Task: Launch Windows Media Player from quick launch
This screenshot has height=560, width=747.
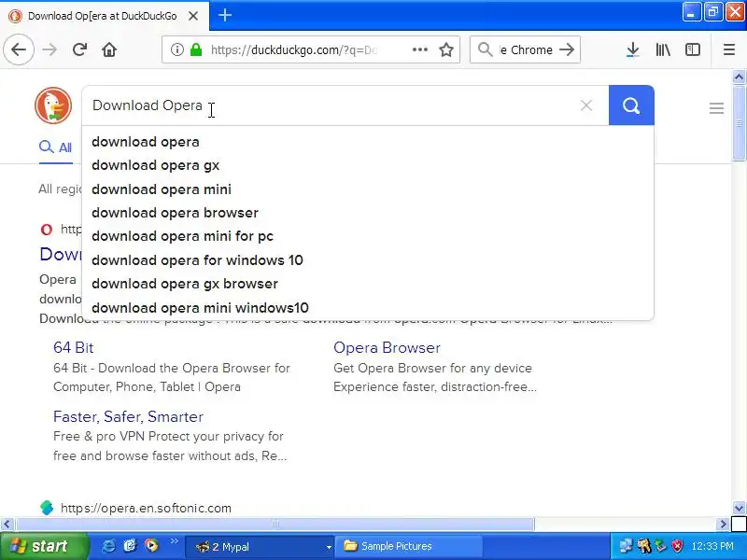Action: click(x=151, y=546)
